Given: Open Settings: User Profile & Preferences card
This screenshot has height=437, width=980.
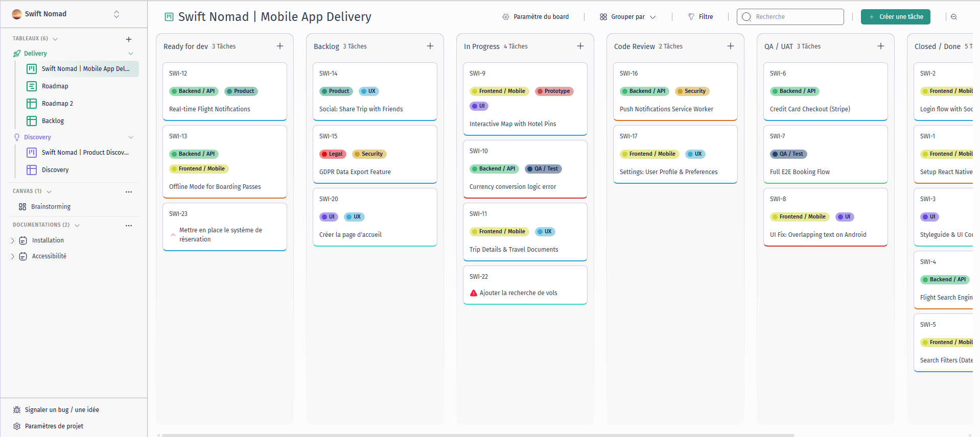Looking at the screenshot, I should tap(675, 154).
